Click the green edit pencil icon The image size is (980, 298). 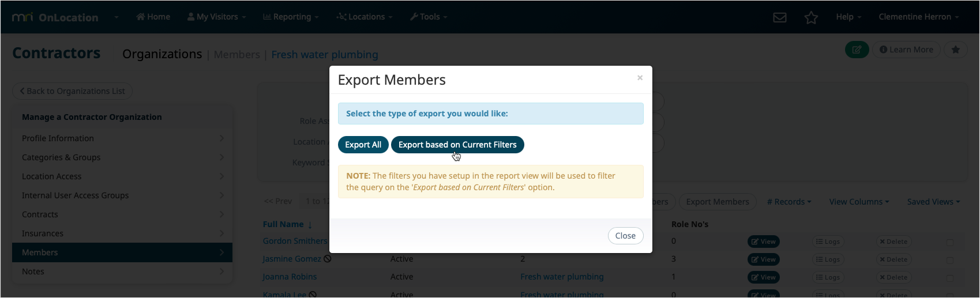pyautogui.click(x=857, y=50)
